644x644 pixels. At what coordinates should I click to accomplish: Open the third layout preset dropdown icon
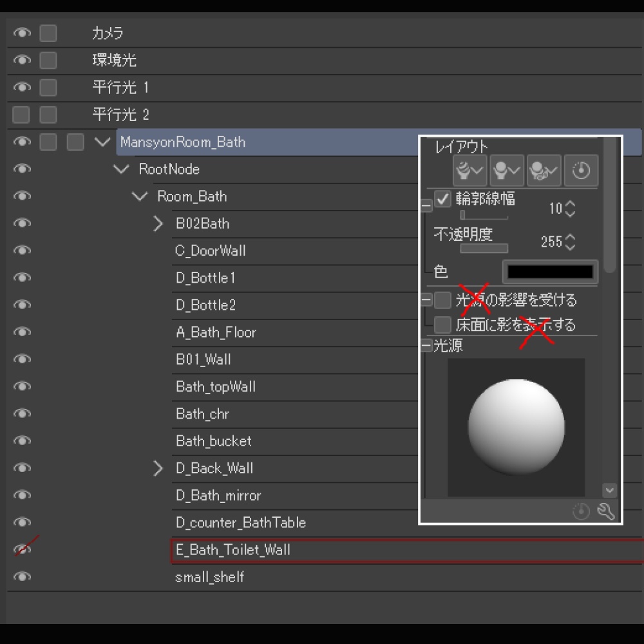pos(544,170)
